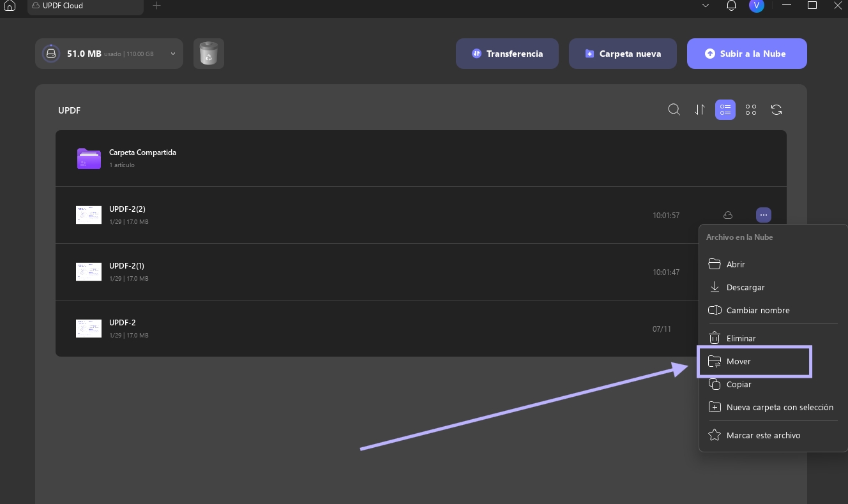This screenshot has height=504, width=848.
Task: Open the search magnifier icon
Action: (674, 110)
